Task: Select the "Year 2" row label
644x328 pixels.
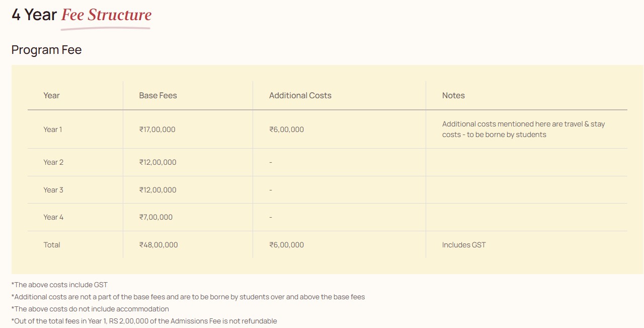Action: click(53, 162)
